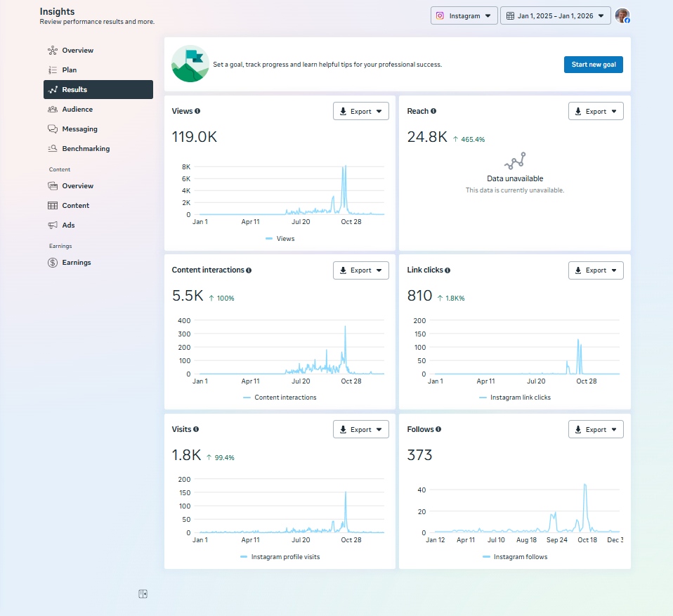Expand the Views Export dropdown
The image size is (673, 616).
tap(360, 111)
